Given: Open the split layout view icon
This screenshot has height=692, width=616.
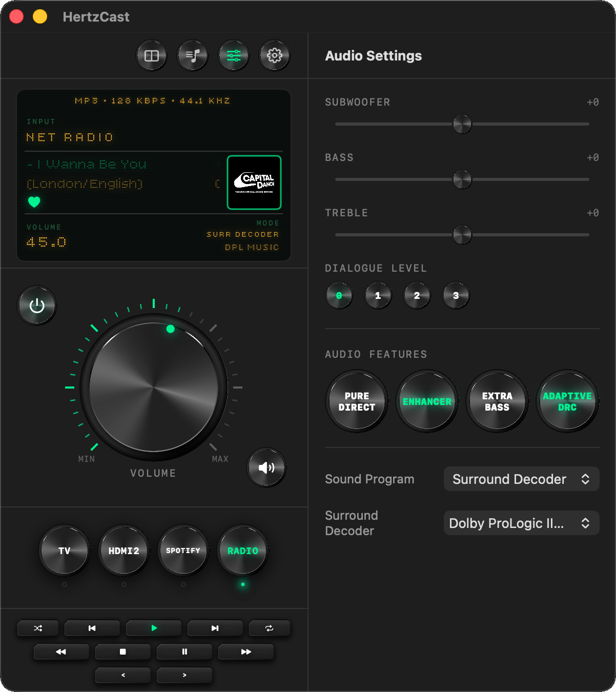Looking at the screenshot, I should (x=152, y=55).
